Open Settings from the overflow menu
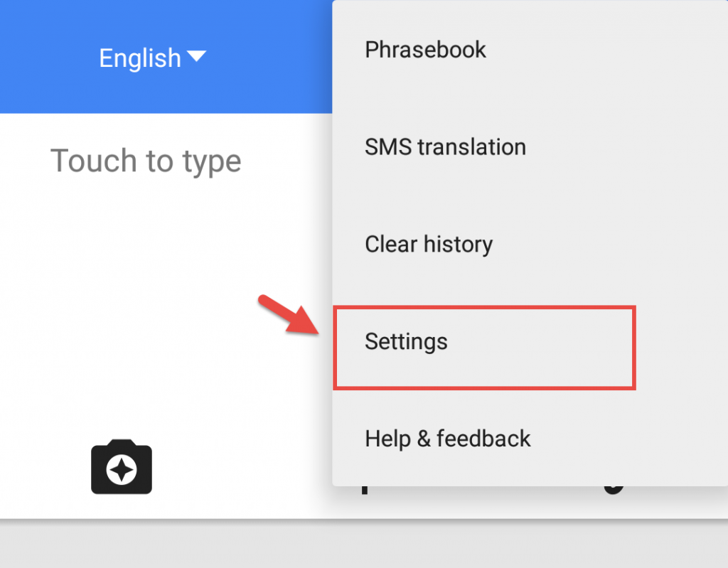This screenshot has height=568, width=728. click(x=406, y=341)
